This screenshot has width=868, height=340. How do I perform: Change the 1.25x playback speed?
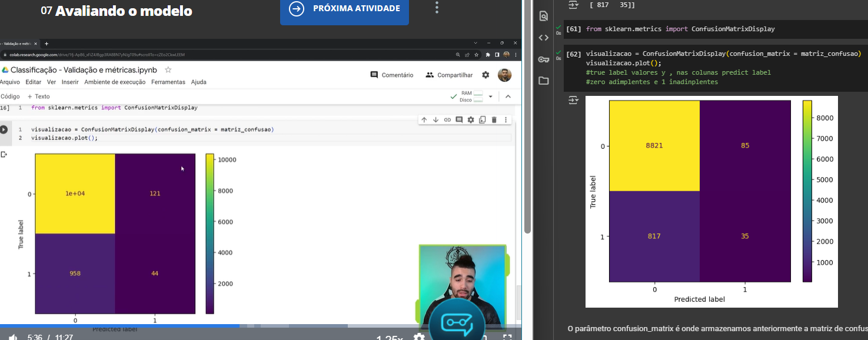[x=390, y=338]
